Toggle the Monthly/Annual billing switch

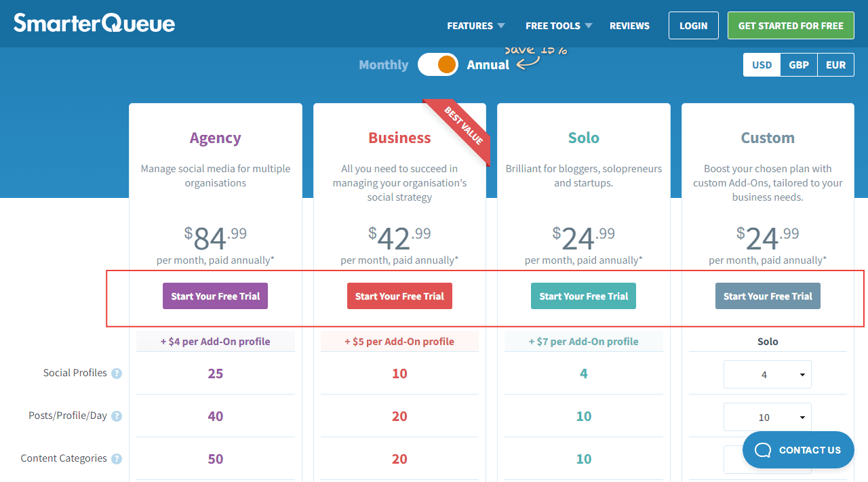click(438, 65)
